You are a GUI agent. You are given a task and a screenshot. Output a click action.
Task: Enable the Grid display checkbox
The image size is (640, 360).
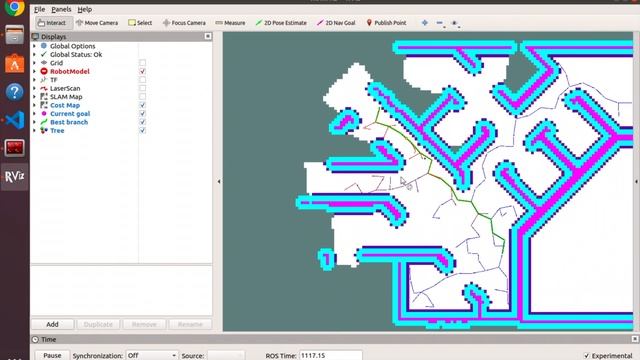tap(142, 63)
